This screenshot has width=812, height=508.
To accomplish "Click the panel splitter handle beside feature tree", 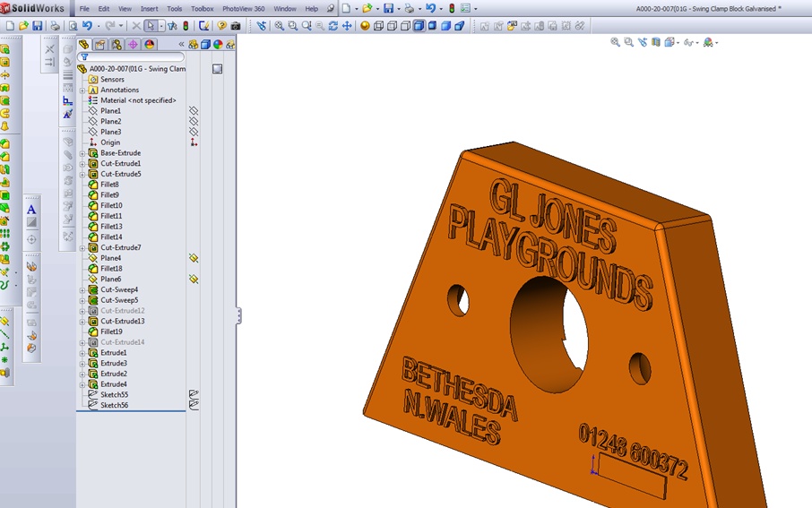I will tap(238, 316).
